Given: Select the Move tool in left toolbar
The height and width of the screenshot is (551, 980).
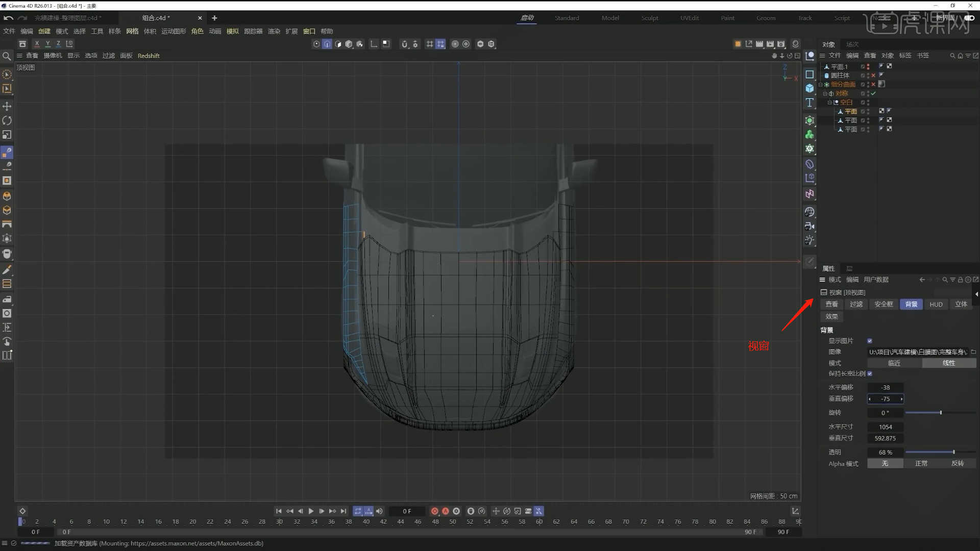Looking at the screenshot, I should 7,106.
